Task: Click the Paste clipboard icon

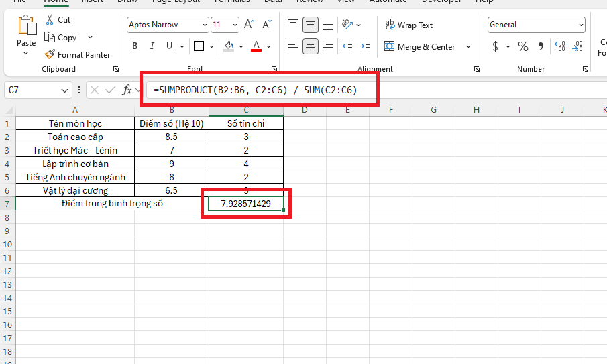Action: [27, 25]
